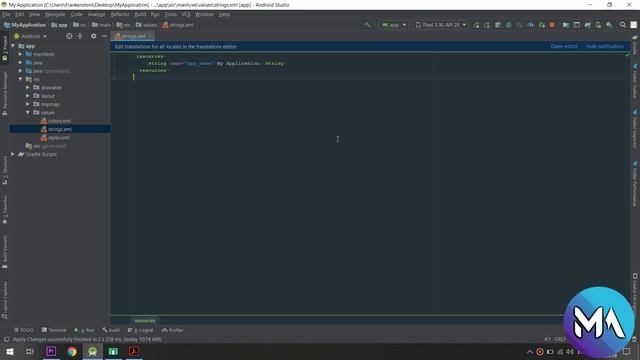Click the Android Studio taskbar icon
The width and height of the screenshot is (640, 360).
tap(93, 351)
